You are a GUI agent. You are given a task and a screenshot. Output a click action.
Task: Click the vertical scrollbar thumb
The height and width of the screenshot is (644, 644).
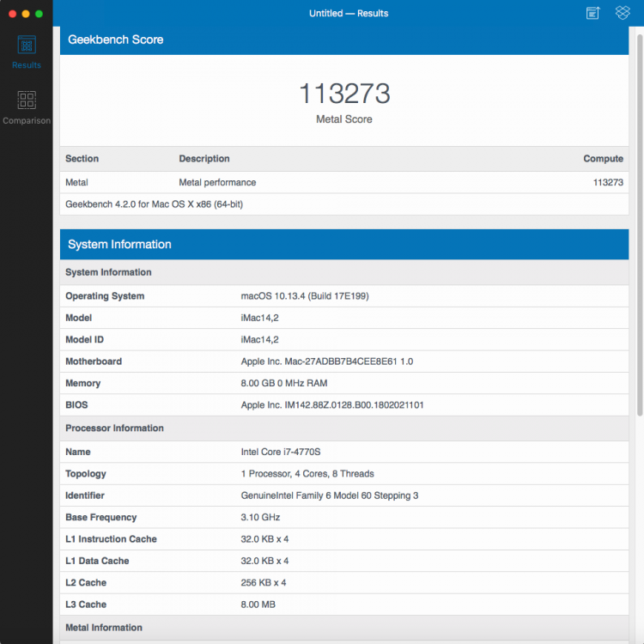(640, 225)
